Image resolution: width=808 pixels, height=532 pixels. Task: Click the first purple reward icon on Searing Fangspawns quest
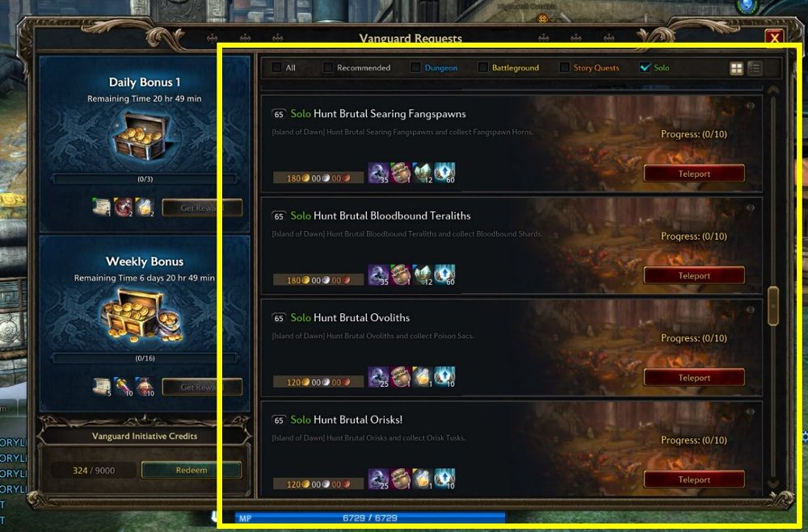point(378,173)
